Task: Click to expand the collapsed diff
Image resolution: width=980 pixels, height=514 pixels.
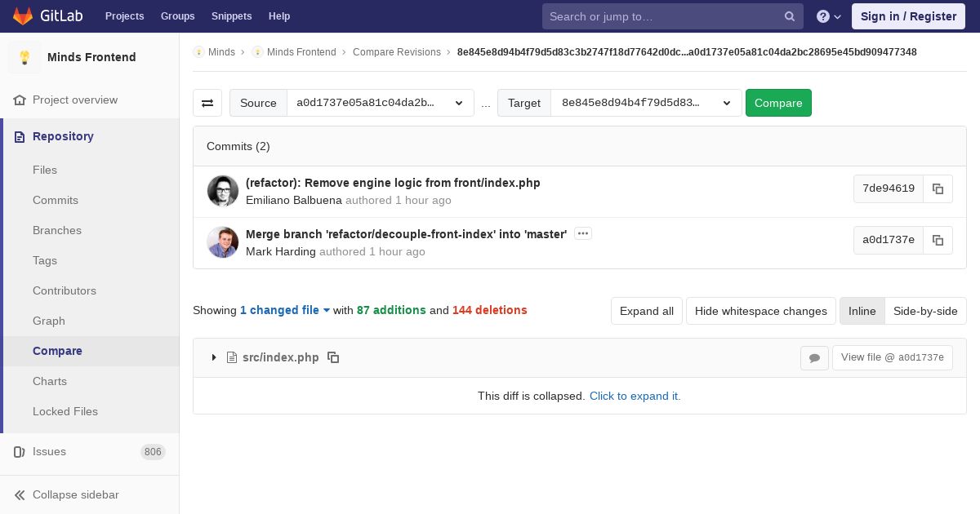Action: 635,396
